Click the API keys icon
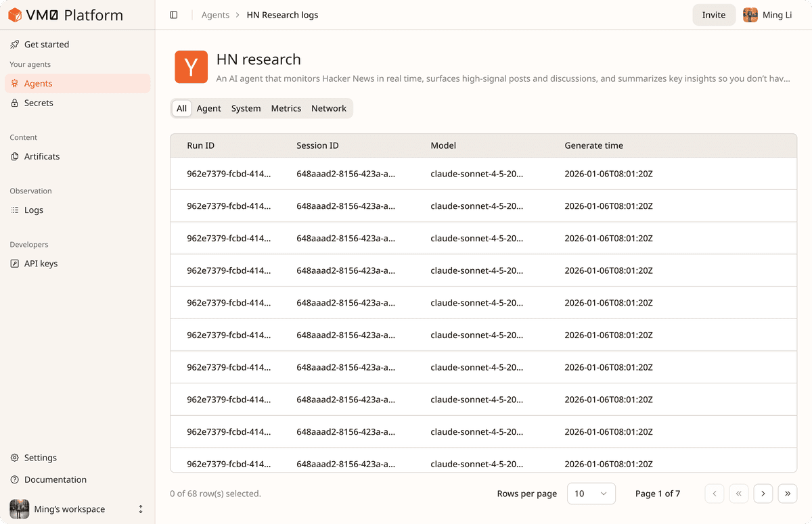This screenshot has width=812, height=524. click(x=15, y=264)
